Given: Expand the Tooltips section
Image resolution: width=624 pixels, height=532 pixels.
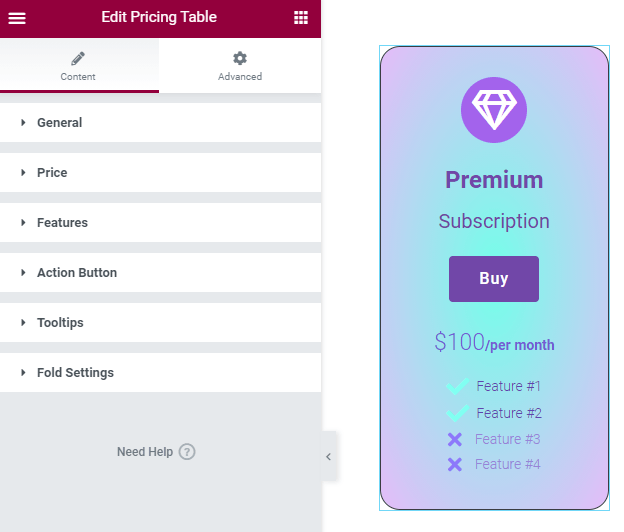Looking at the screenshot, I should 160,322.
